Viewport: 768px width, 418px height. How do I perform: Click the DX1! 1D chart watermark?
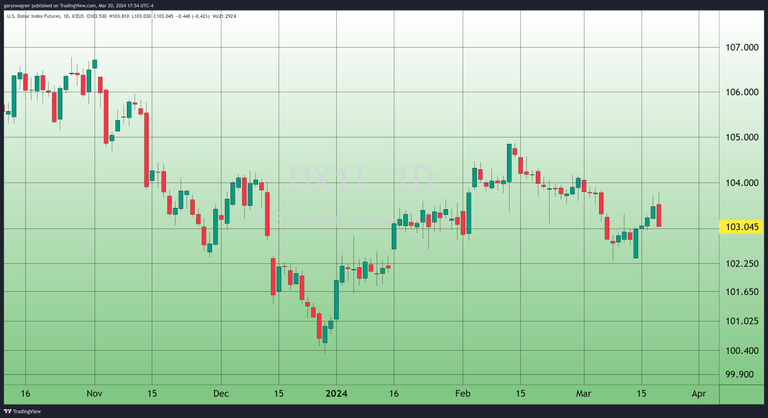point(362,181)
